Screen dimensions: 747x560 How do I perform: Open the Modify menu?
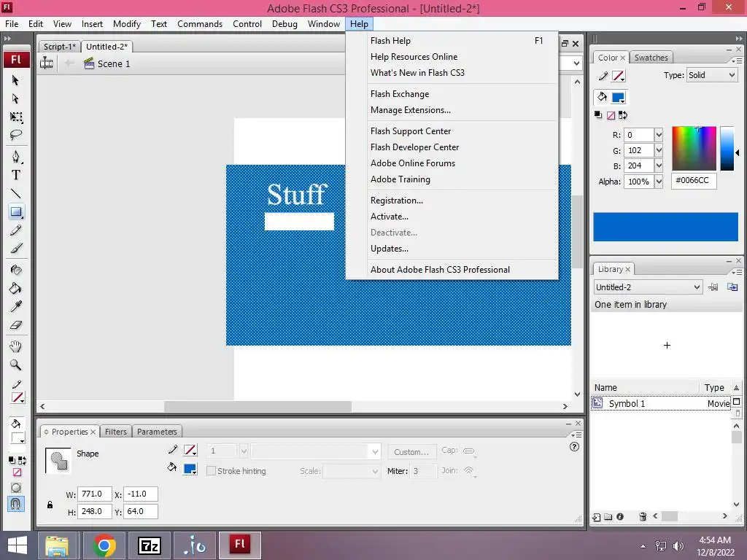(127, 24)
